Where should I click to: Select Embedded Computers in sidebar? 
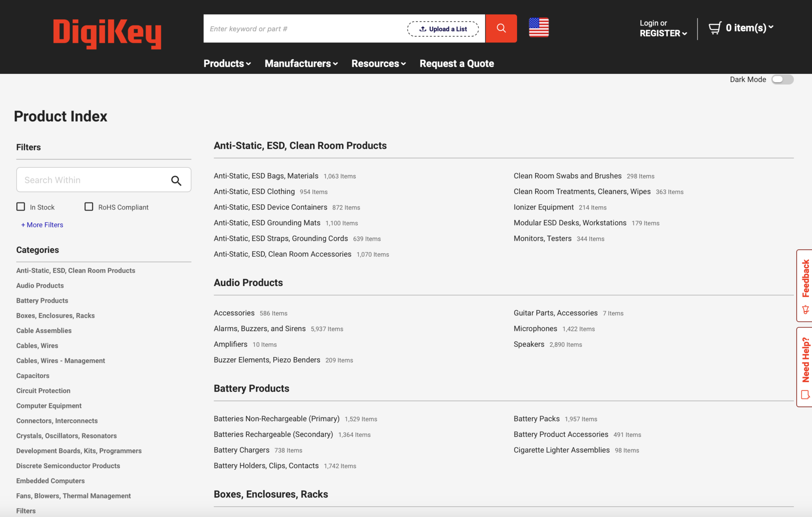pos(50,480)
